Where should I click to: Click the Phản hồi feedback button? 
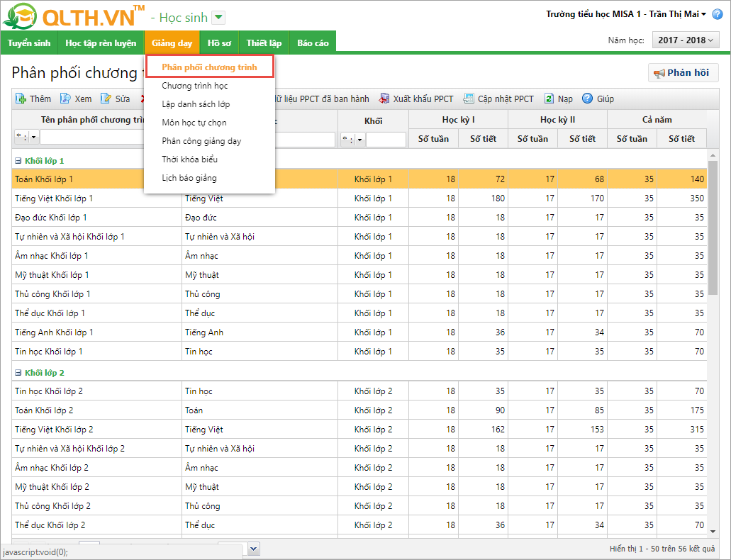[x=683, y=73]
